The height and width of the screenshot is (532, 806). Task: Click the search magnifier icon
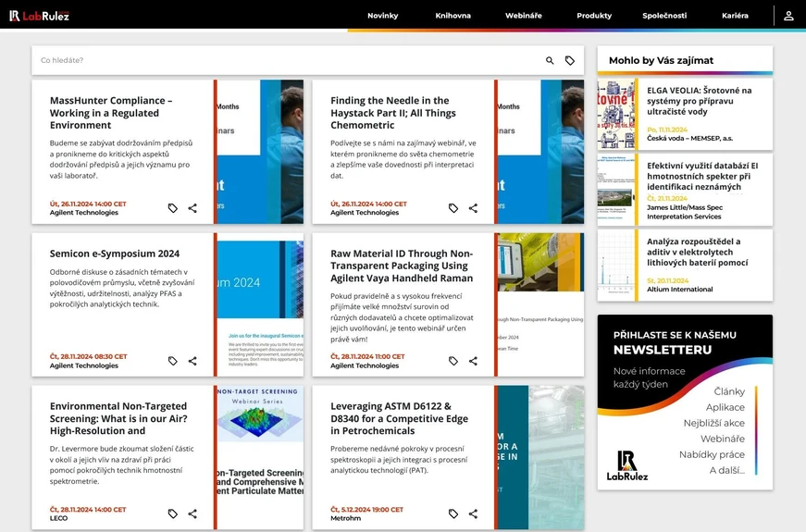(550, 60)
